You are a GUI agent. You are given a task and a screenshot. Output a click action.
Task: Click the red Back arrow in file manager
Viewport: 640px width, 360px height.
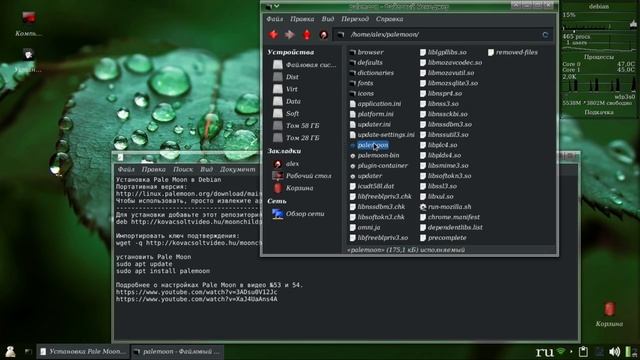click(273, 35)
